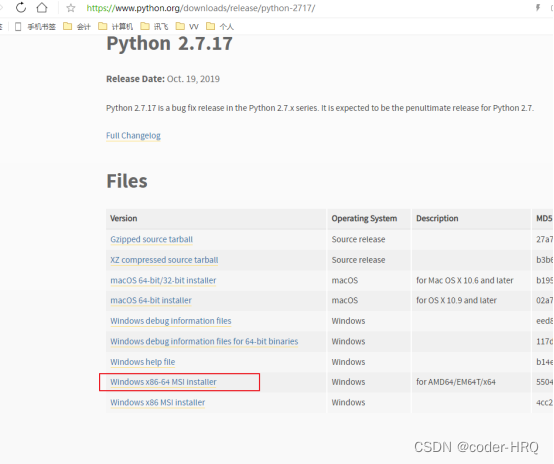Focus the address bar URL field
This screenshot has width=554, height=464.
[201, 8]
